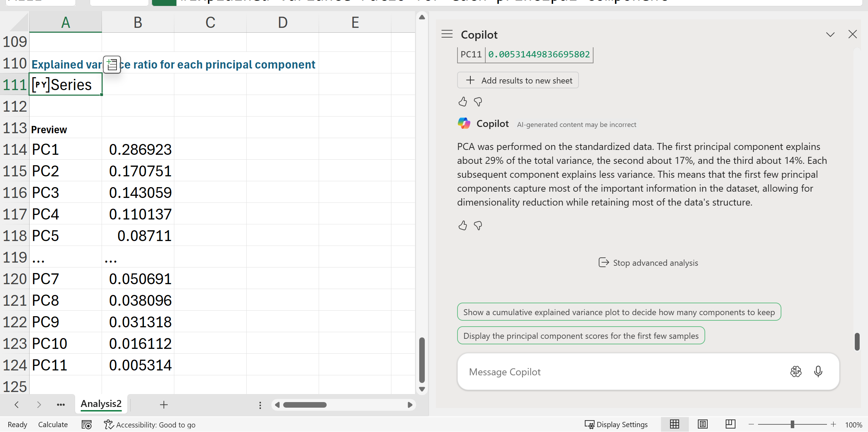Show hidden sheets with ellipsis button
Viewport: 868px width, 432px height.
[x=61, y=405]
